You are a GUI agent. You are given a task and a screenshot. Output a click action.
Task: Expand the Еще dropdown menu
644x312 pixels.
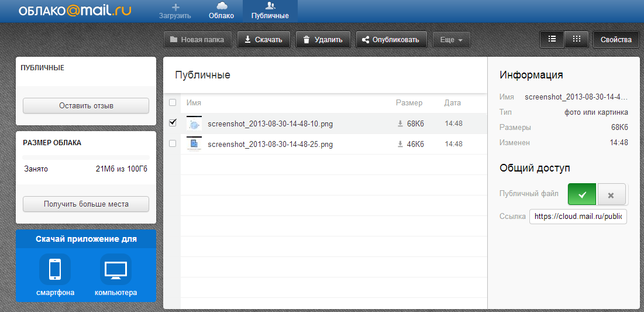[451, 40]
